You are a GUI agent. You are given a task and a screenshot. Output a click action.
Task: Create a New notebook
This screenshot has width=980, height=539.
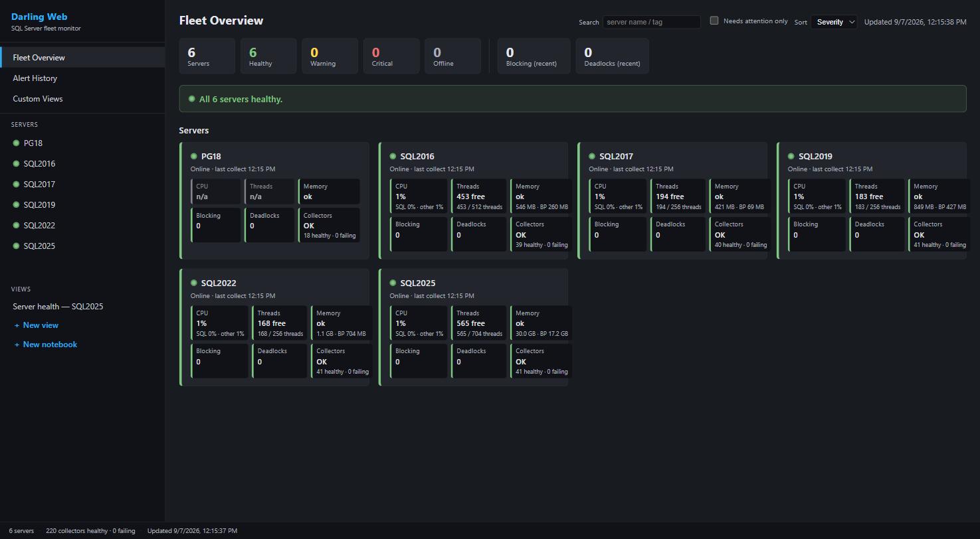[x=46, y=345]
